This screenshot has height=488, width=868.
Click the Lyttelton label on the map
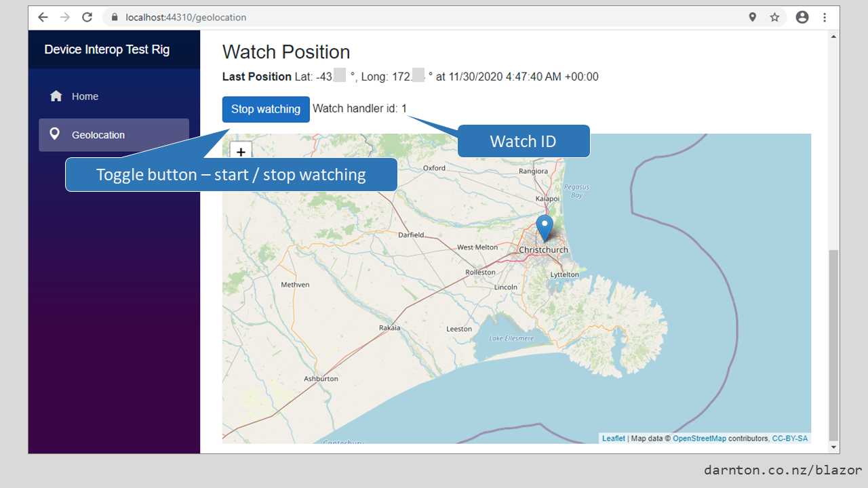click(x=565, y=274)
